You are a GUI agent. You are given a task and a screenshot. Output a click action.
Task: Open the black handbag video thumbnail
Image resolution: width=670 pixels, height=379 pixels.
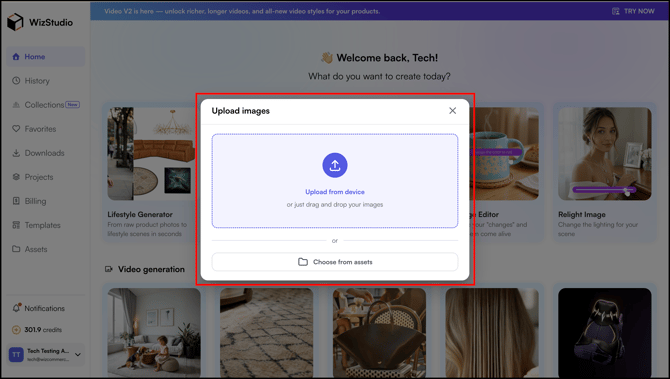379,332
